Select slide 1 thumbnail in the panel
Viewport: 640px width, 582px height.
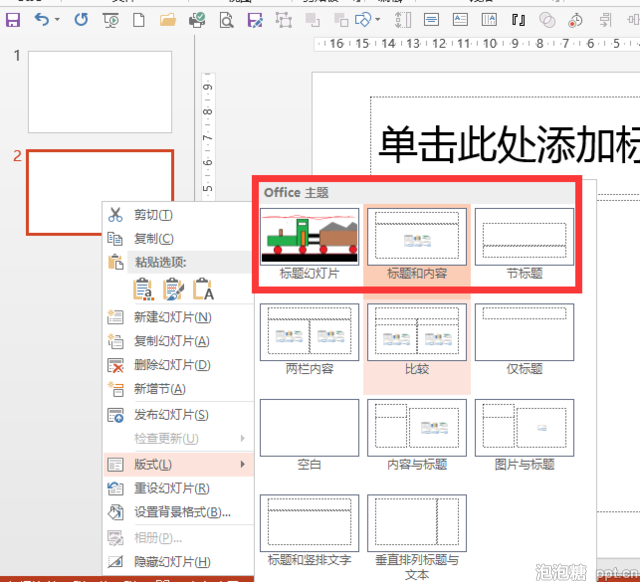click(99, 92)
